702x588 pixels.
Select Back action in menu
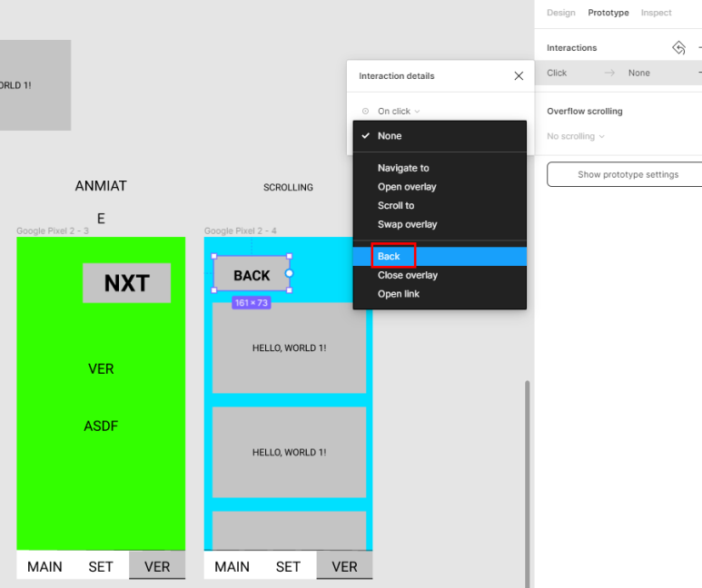click(x=440, y=257)
